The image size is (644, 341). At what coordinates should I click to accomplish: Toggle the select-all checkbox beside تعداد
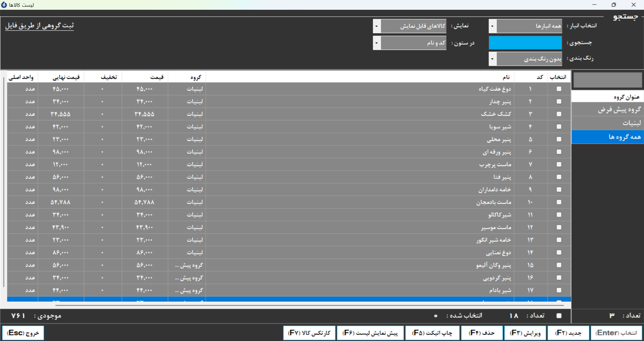[x=559, y=315]
